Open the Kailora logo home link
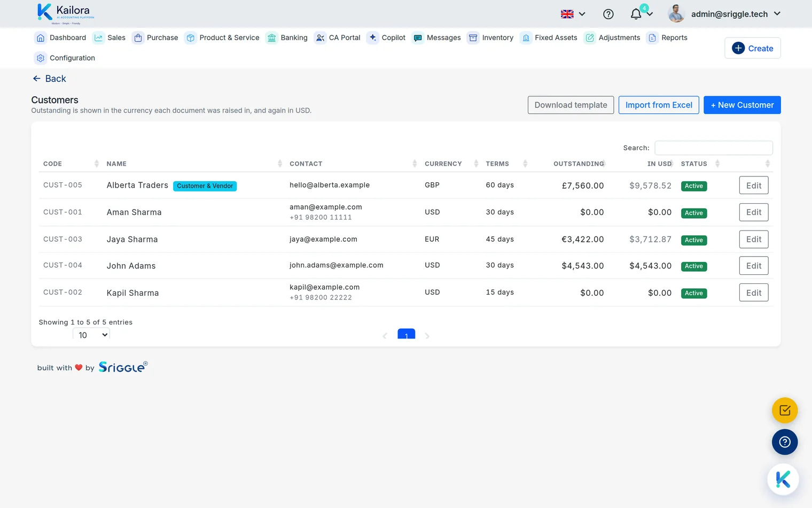The width and height of the screenshot is (812, 508). click(x=66, y=14)
